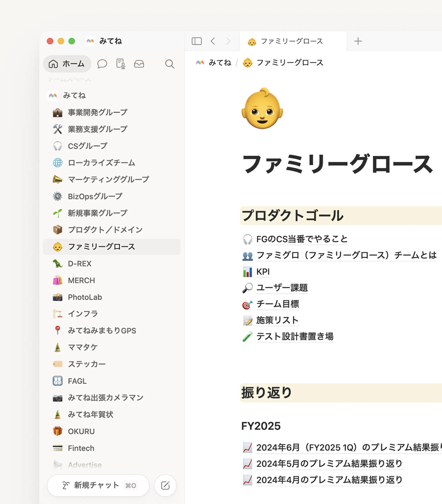Open a new tab with plus icon
442x504 pixels.
(x=358, y=41)
